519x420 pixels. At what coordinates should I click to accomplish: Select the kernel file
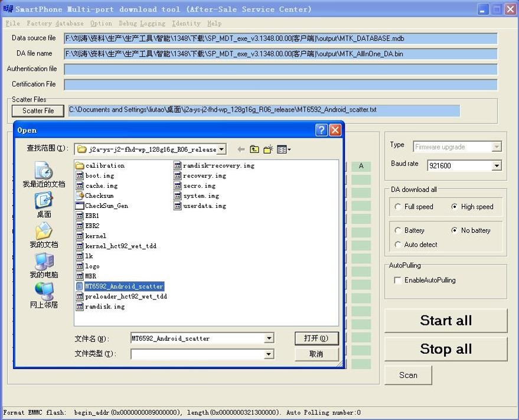point(91,236)
